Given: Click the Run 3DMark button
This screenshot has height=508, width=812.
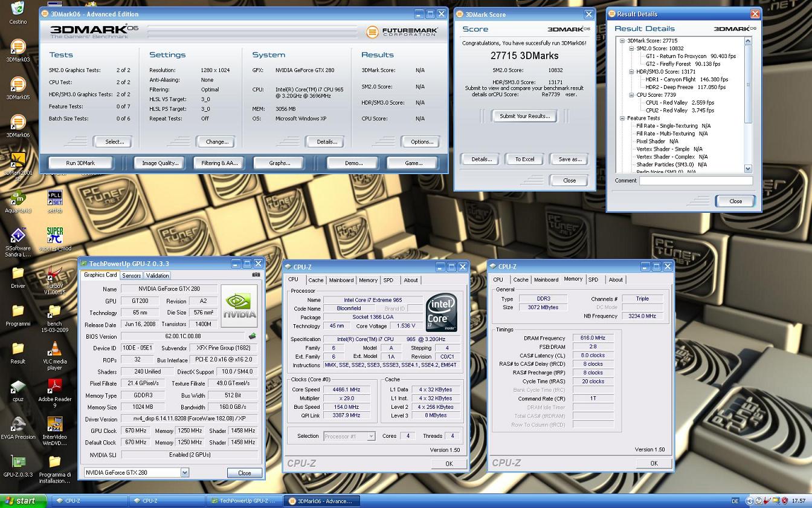Looking at the screenshot, I should 80,163.
